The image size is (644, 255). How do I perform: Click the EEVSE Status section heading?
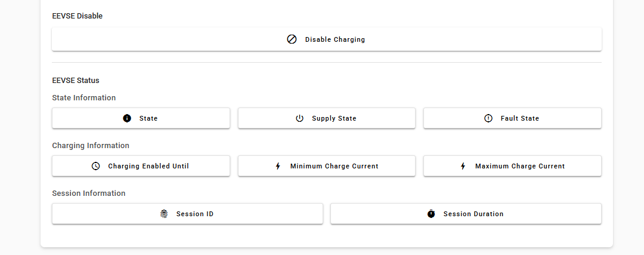point(76,80)
